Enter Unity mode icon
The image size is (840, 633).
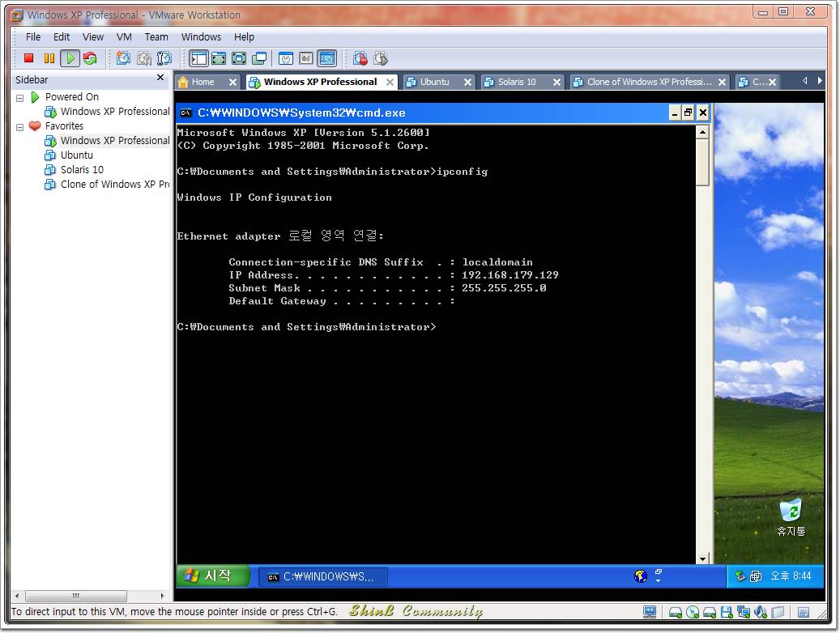pos(259,57)
